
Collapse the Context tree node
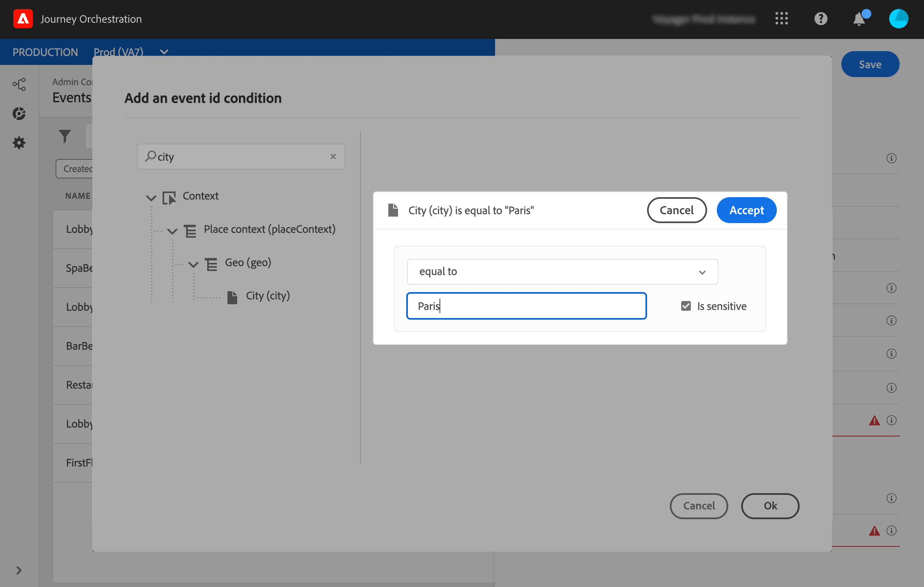151,198
